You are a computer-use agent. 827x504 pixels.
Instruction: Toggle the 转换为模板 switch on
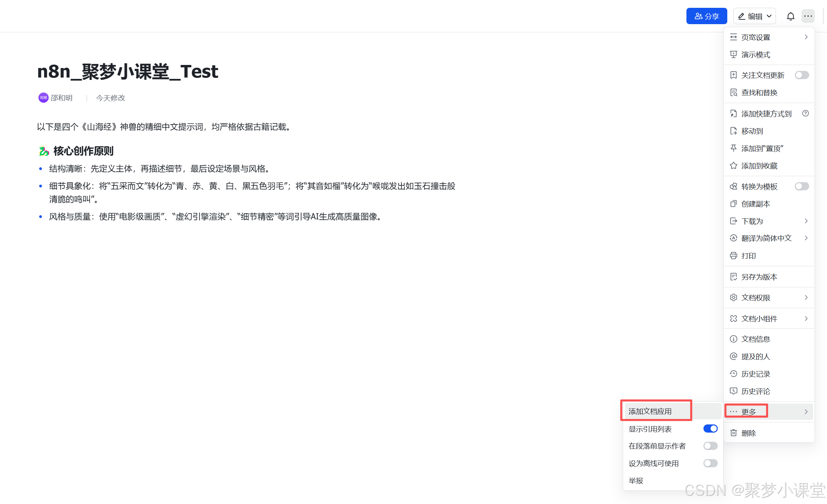pyautogui.click(x=801, y=186)
